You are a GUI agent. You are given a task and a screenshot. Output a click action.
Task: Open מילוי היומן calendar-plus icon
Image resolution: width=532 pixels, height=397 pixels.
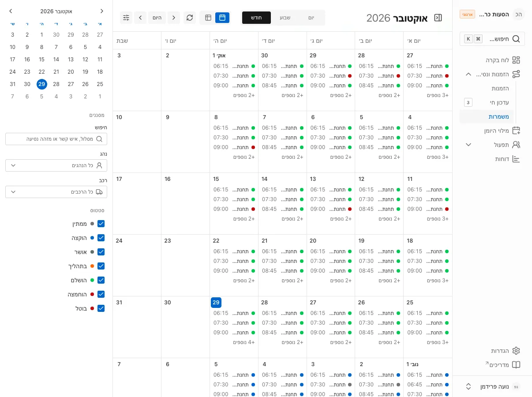pyautogui.click(x=516, y=131)
